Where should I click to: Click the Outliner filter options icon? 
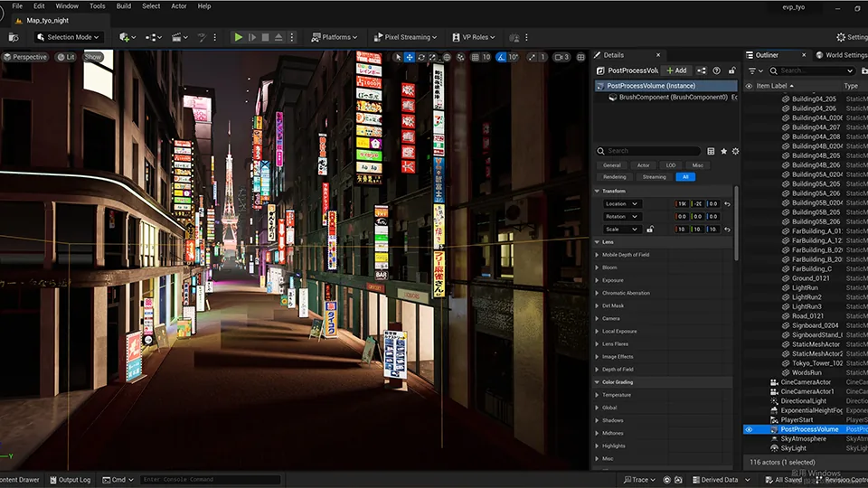point(756,70)
